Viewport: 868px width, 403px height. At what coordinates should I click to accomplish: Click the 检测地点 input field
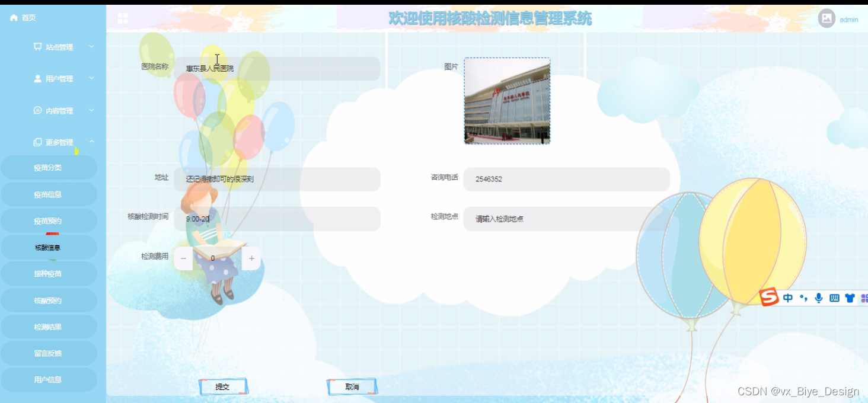pos(567,219)
